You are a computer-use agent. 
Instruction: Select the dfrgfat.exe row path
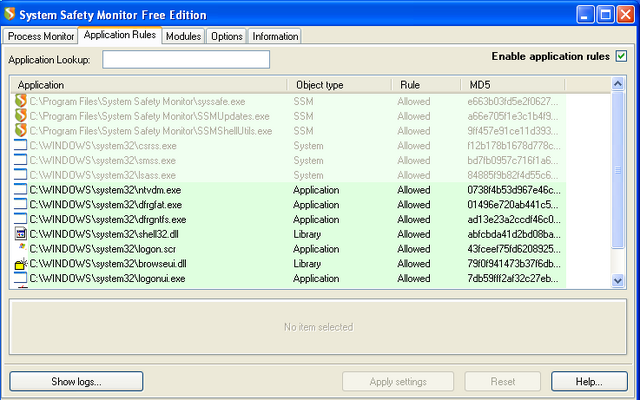coord(106,204)
